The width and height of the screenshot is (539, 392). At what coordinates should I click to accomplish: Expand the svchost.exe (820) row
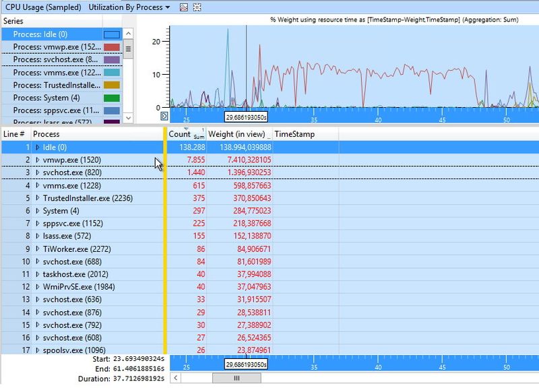point(38,172)
